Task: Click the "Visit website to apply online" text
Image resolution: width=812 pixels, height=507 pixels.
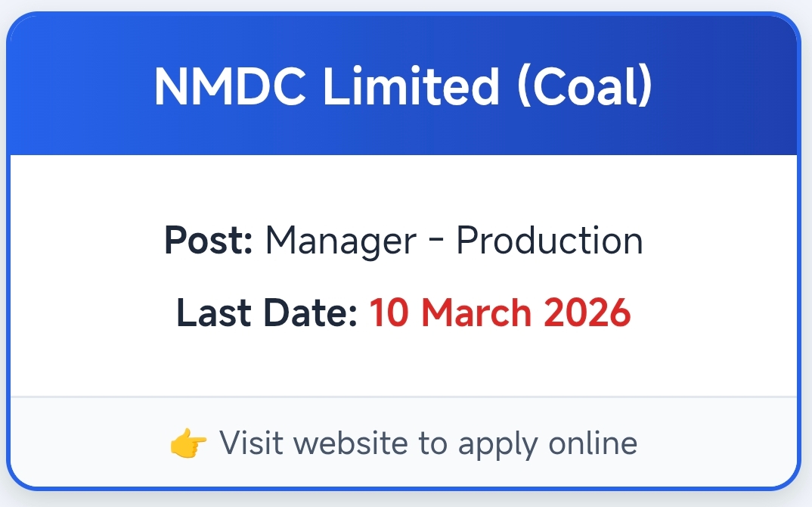Action: tap(428, 443)
